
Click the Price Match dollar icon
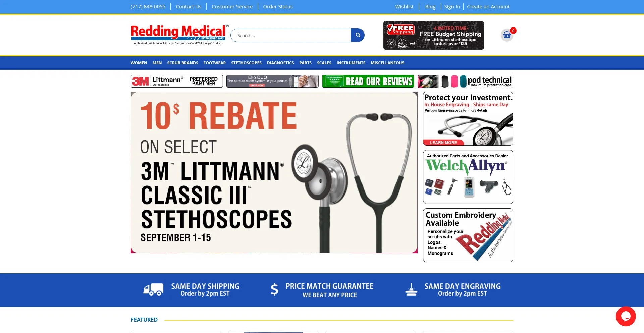(x=274, y=289)
